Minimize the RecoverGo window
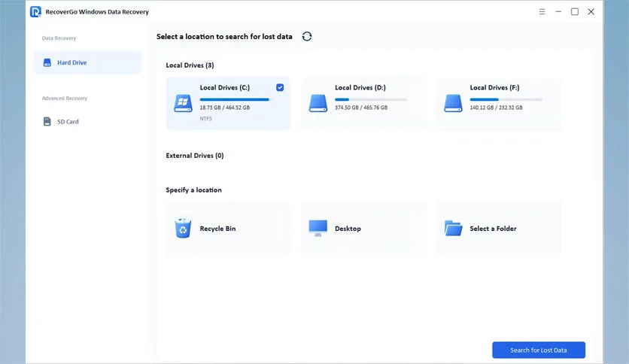 pos(558,11)
